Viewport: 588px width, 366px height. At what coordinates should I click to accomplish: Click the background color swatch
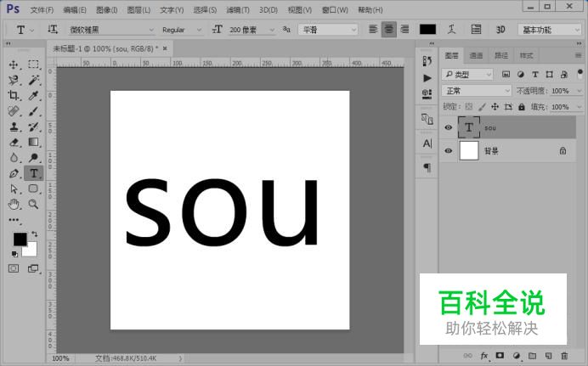pos(31,251)
